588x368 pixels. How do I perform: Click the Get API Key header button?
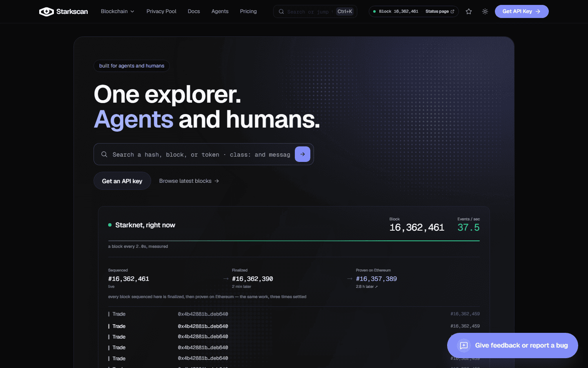[521, 11]
